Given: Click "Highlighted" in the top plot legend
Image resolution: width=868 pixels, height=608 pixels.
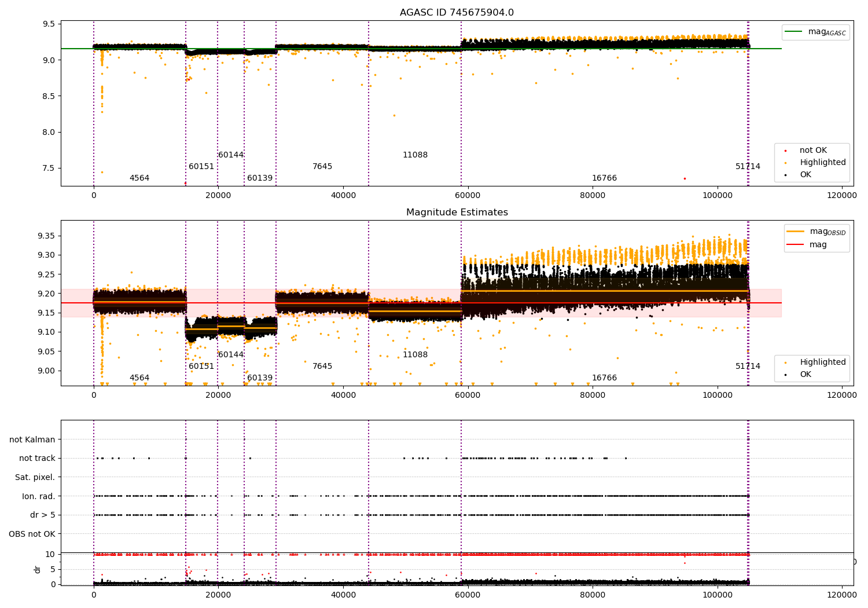Looking at the screenshot, I should [823, 163].
